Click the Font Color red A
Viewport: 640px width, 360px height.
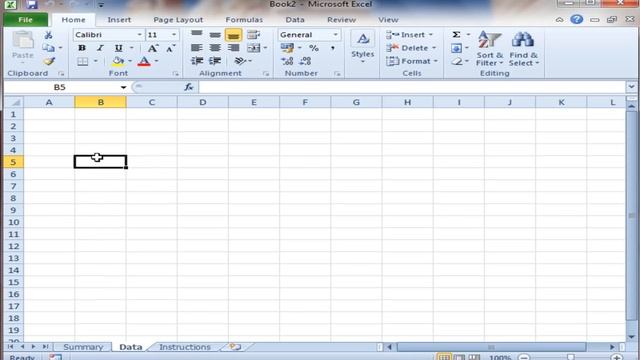tap(144, 62)
